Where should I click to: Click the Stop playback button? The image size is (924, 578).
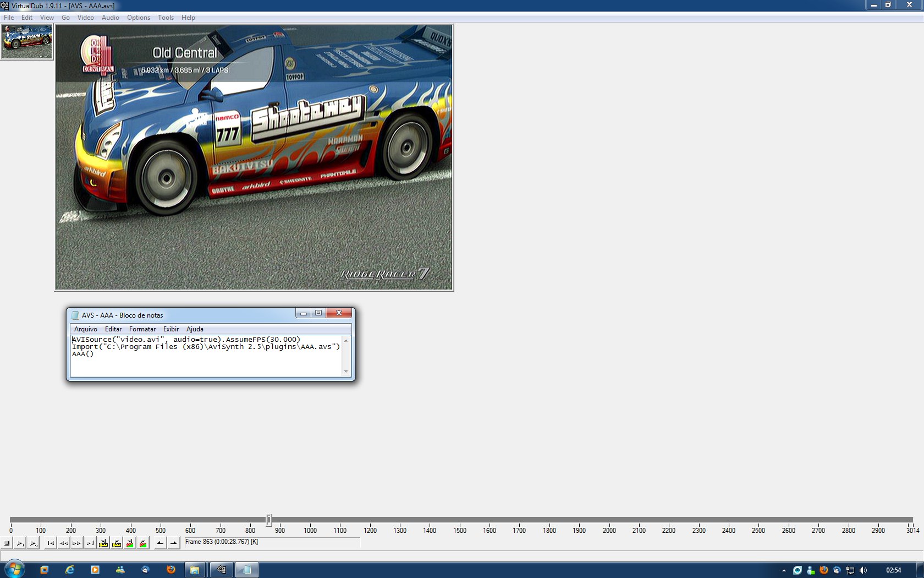click(7, 543)
